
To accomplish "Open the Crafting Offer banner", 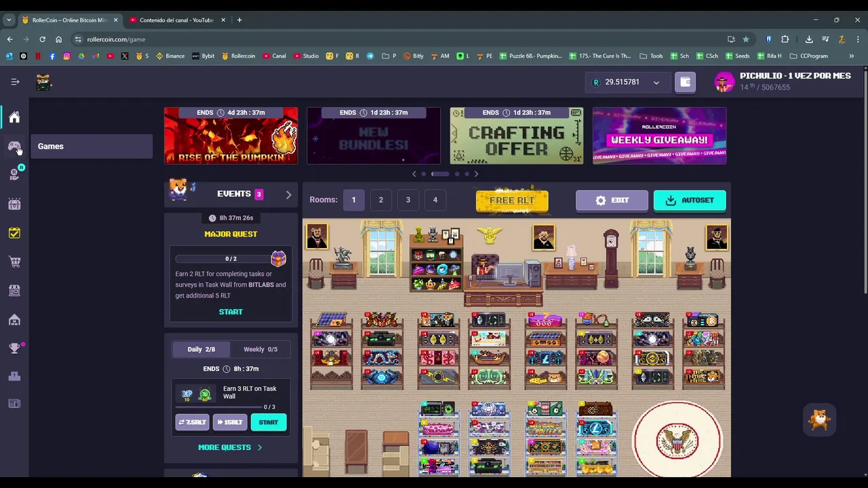I will tap(517, 136).
